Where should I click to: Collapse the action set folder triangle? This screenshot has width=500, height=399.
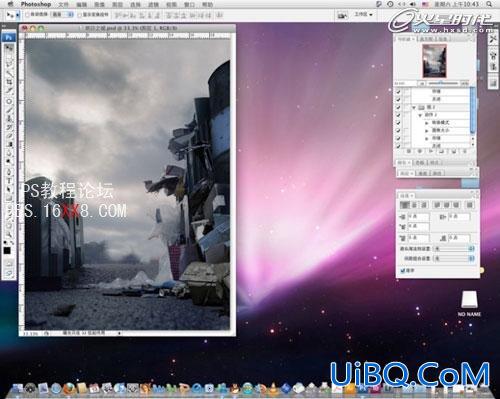tap(414, 107)
